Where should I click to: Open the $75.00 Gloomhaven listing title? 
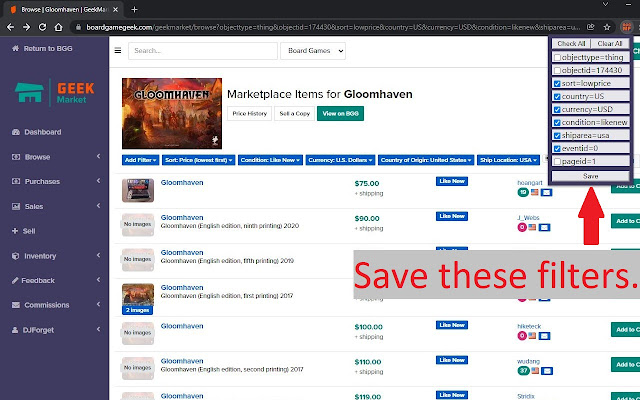pos(182,182)
